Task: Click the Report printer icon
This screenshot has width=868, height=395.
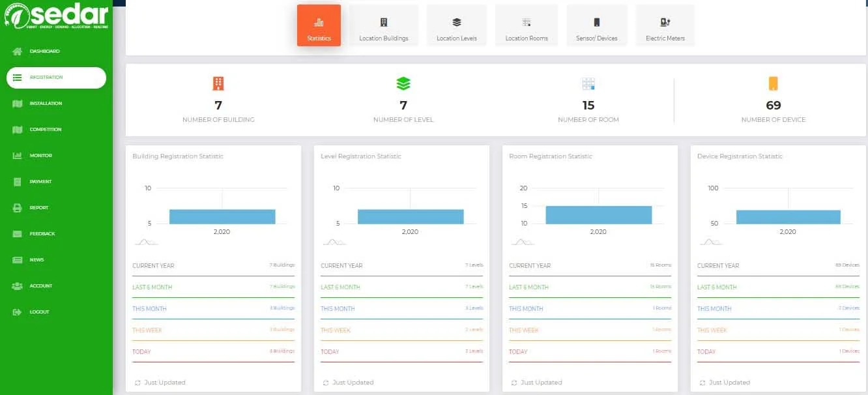Action: point(18,208)
